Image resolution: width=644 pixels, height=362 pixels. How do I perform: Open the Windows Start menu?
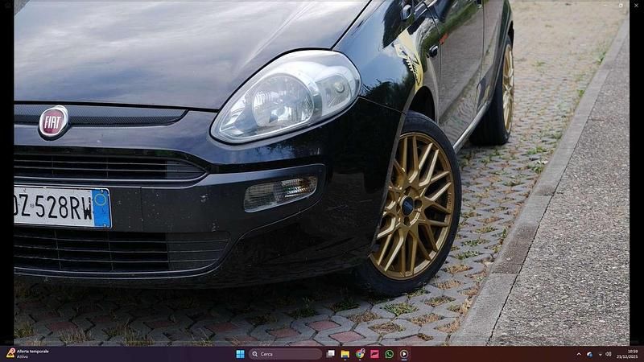240,354
